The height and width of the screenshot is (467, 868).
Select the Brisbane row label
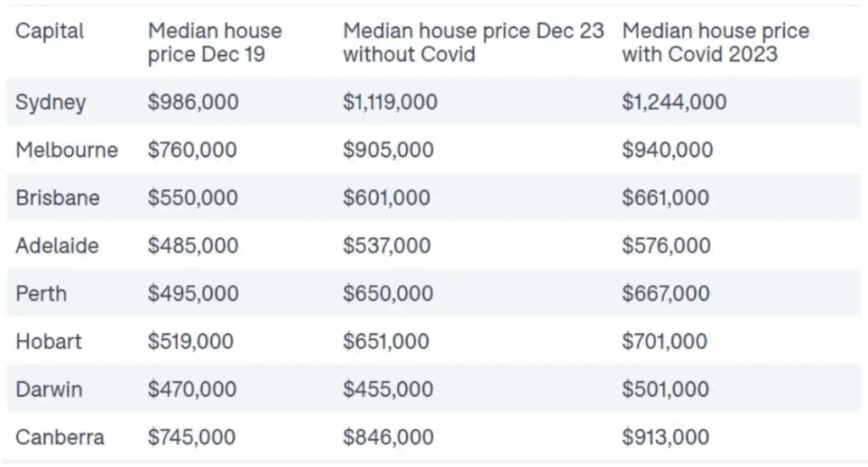tap(58, 198)
